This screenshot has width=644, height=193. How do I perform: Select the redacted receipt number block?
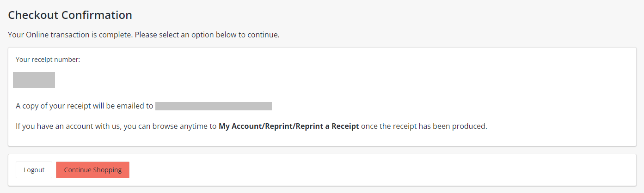(x=34, y=80)
